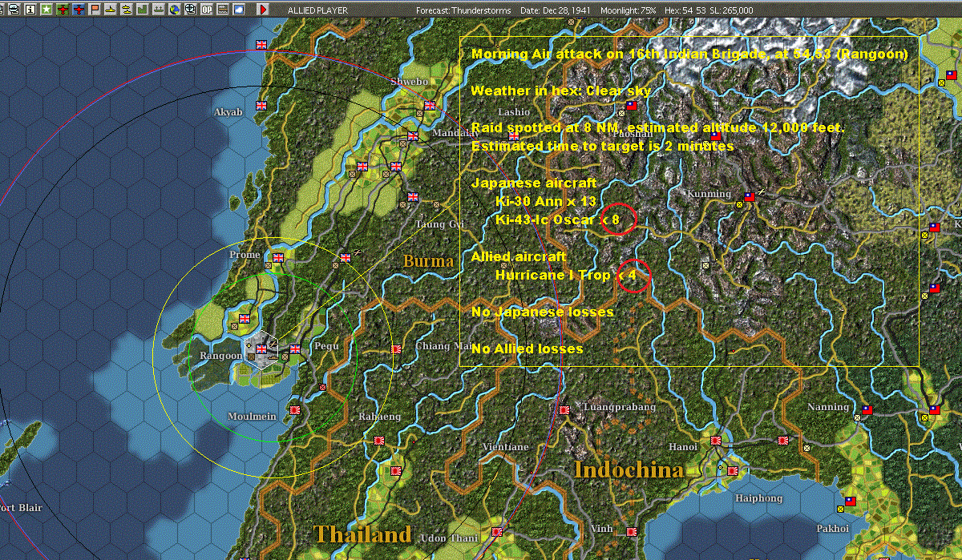Viewport: 962px width, 560px height.
Task: Open the information 'i' toolbar icon
Action: (x=30, y=10)
